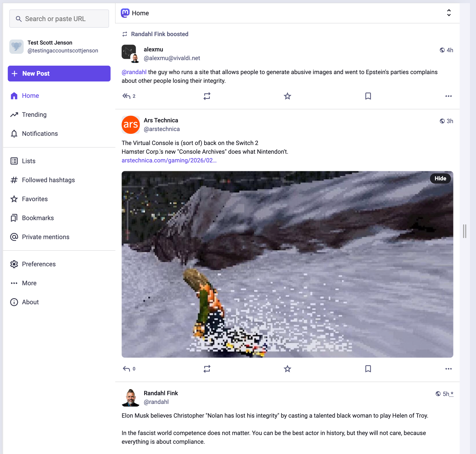Grab the column resize handle
This screenshot has height=454, width=476.
[x=464, y=231]
